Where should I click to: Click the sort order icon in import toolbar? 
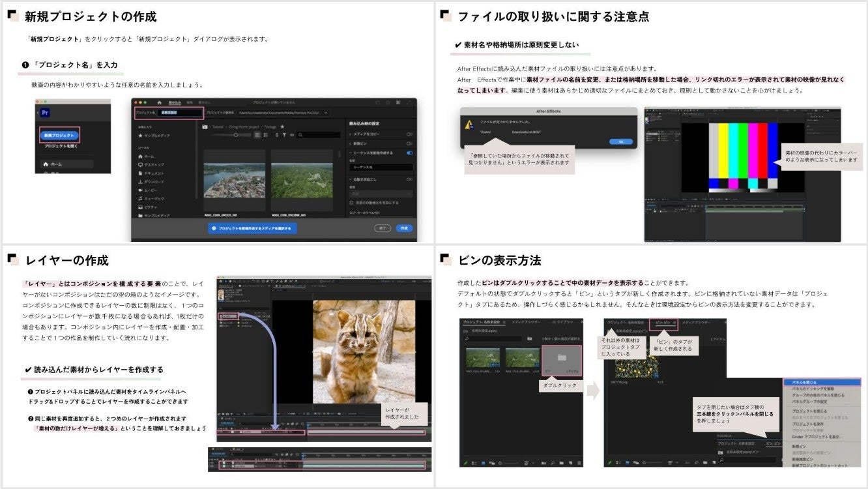pyautogui.click(x=276, y=135)
